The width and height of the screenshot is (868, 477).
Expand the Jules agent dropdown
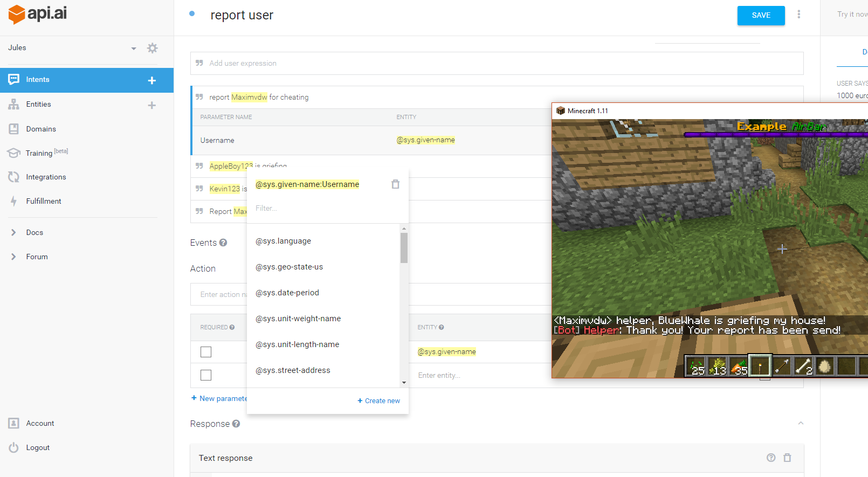point(134,49)
